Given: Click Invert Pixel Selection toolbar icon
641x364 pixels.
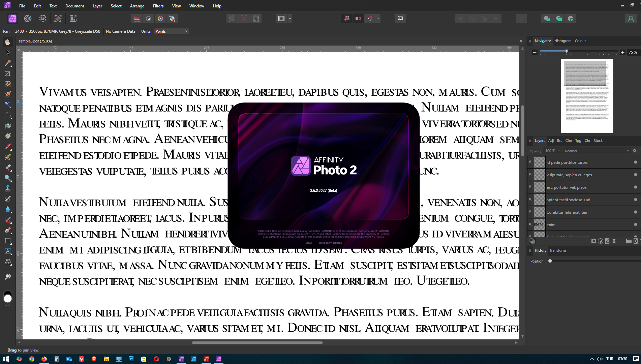Looking at the screenshot, I should point(256,19).
